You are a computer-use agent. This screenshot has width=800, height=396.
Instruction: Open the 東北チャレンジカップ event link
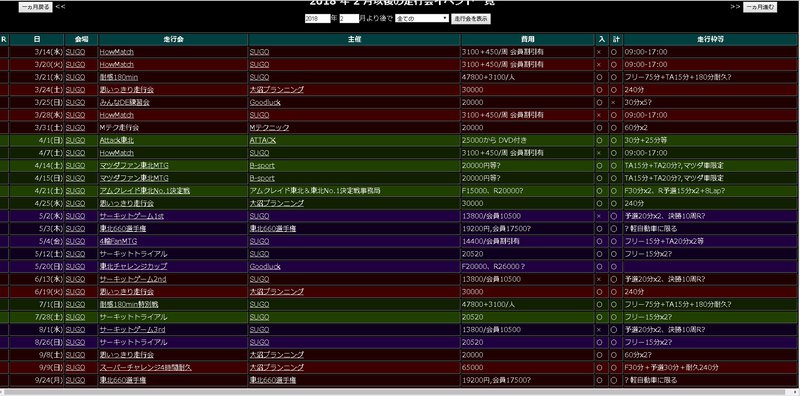(x=133, y=266)
